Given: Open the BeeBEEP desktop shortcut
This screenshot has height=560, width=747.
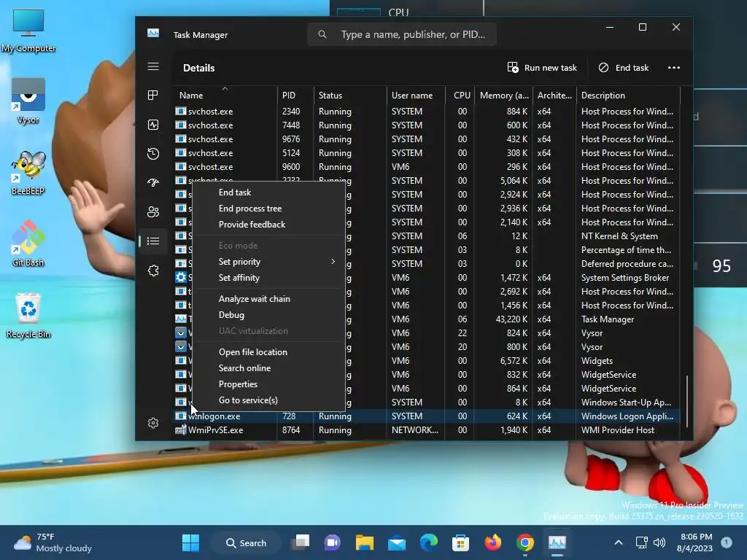Looking at the screenshot, I should point(28,172).
